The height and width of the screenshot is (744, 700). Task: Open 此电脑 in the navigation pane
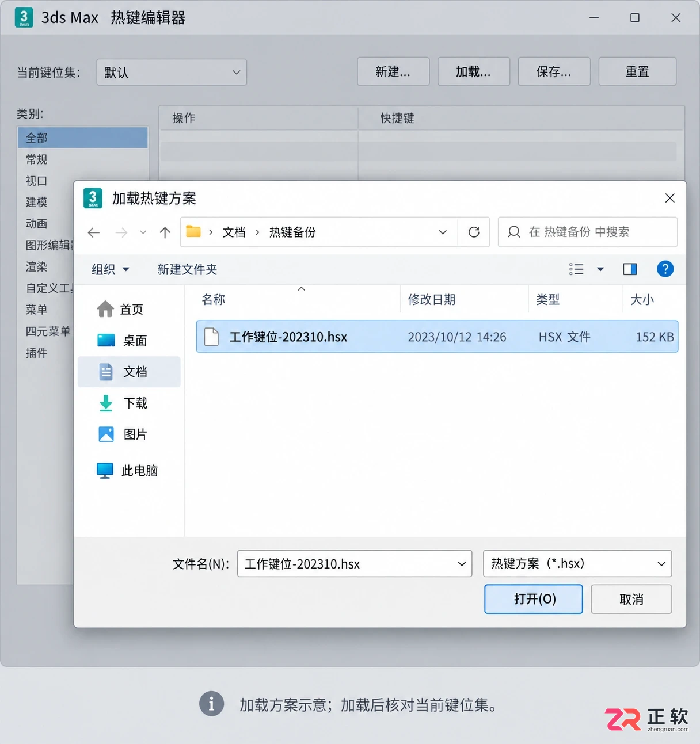tap(129, 470)
